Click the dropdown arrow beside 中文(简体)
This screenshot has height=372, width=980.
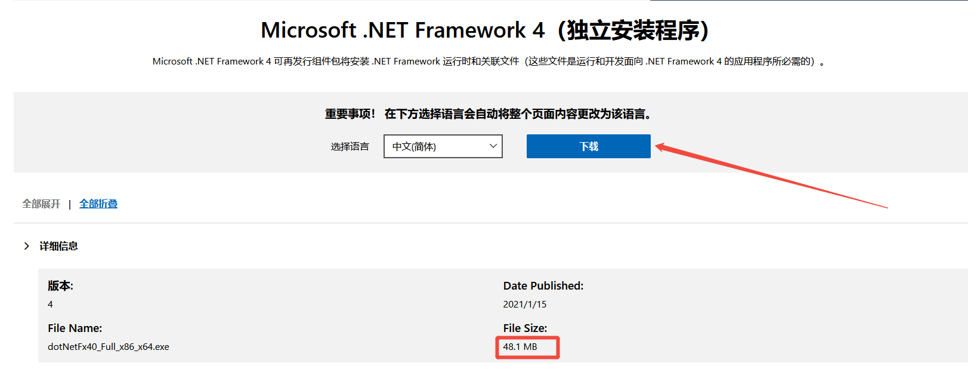click(x=492, y=146)
